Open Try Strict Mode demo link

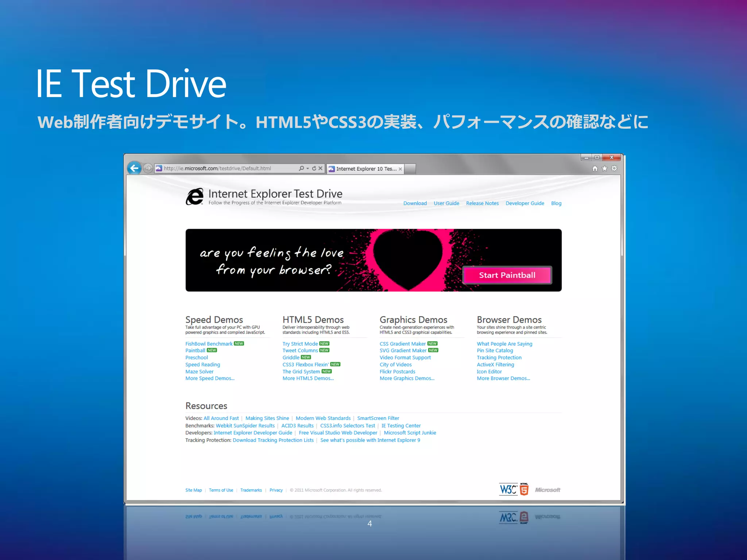pyautogui.click(x=300, y=344)
